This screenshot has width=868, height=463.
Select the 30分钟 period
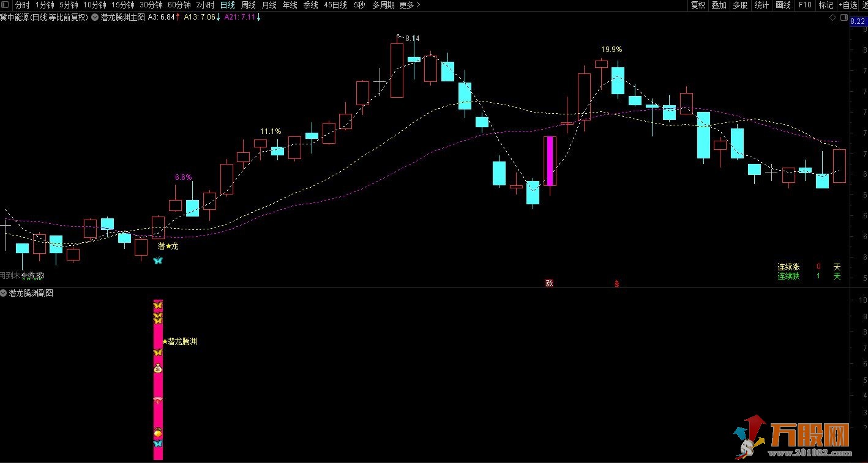point(151,5)
